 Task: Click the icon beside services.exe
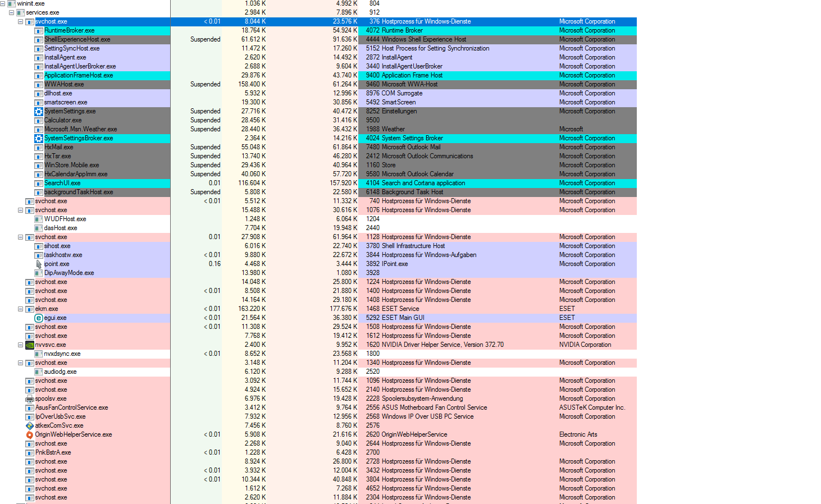coord(21,12)
